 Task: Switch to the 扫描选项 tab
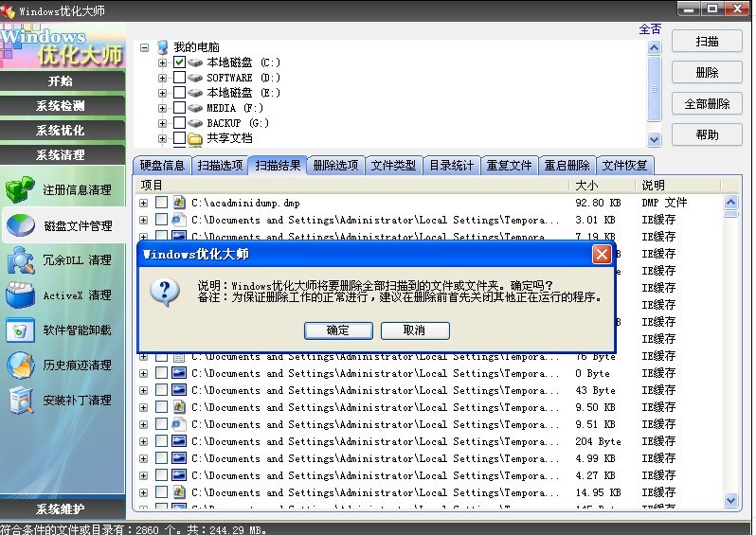(x=220, y=166)
